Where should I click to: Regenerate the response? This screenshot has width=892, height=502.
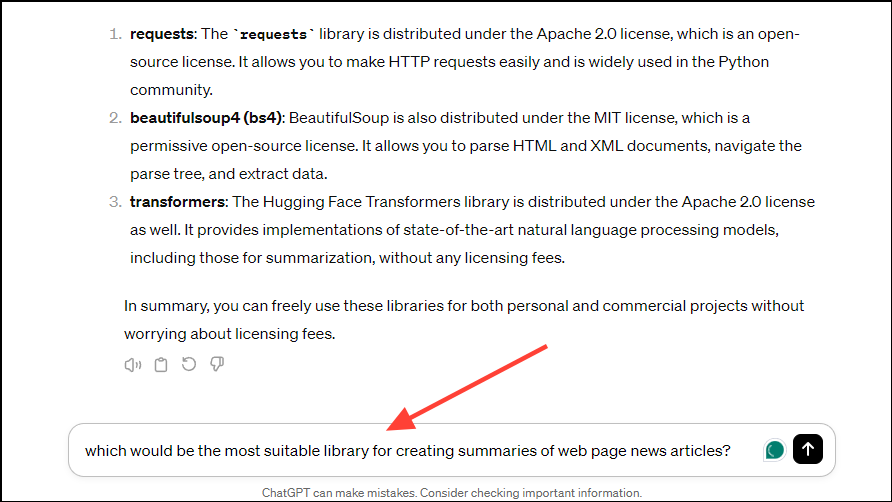[x=189, y=364]
